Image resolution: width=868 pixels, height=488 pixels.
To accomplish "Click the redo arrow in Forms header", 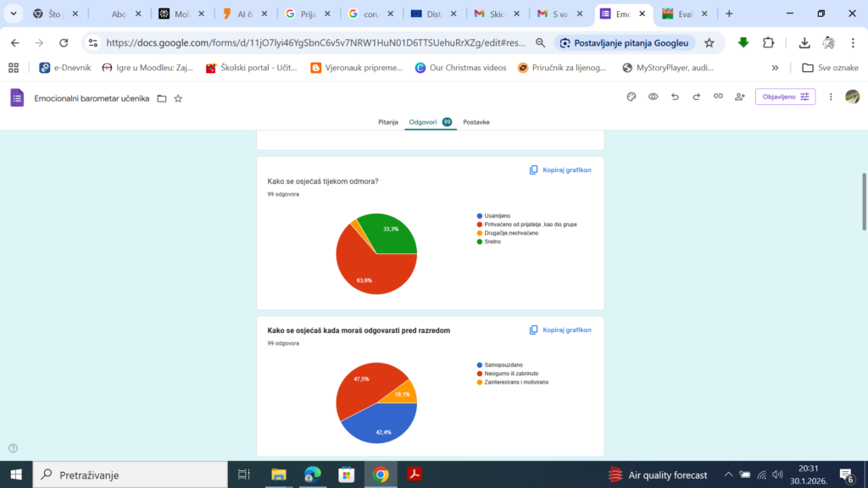I will tap(696, 97).
